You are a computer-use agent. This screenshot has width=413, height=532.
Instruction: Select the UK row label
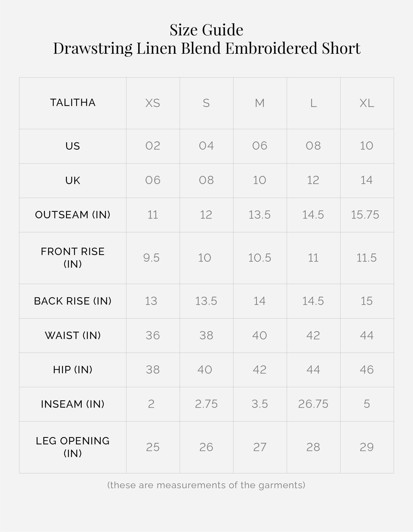(73, 181)
